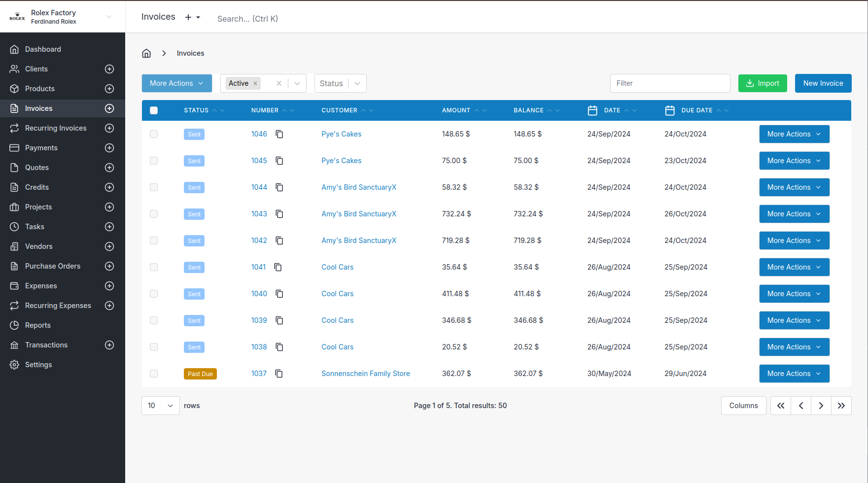
Task: Add new vendor with plus icon
Action: [109, 246]
